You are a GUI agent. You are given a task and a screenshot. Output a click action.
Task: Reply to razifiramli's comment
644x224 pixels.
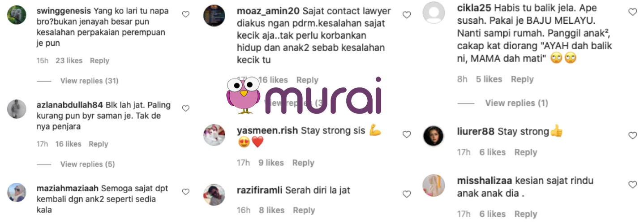click(x=304, y=210)
